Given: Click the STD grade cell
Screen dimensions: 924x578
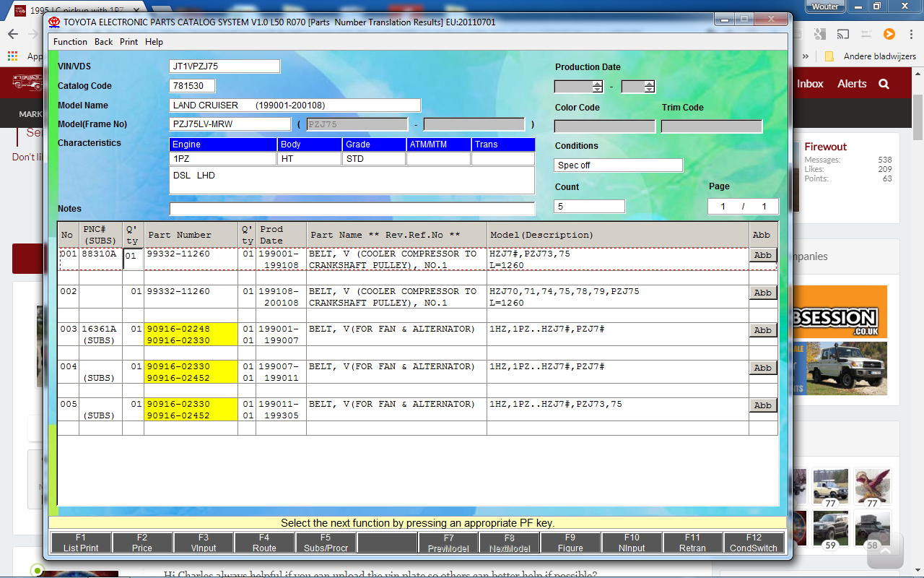Looking at the screenshot, I should 374,158.
